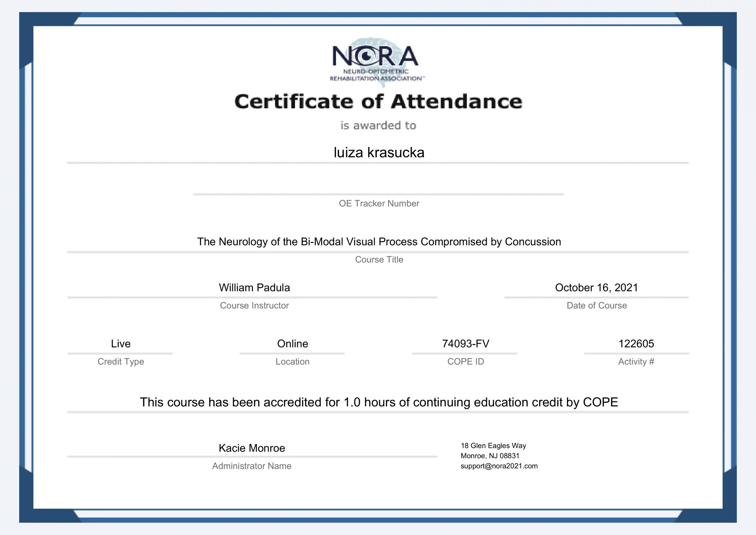The image size is (756, 535).
Task: Click the 'Credit Type' label
Action: click(120, 361)
